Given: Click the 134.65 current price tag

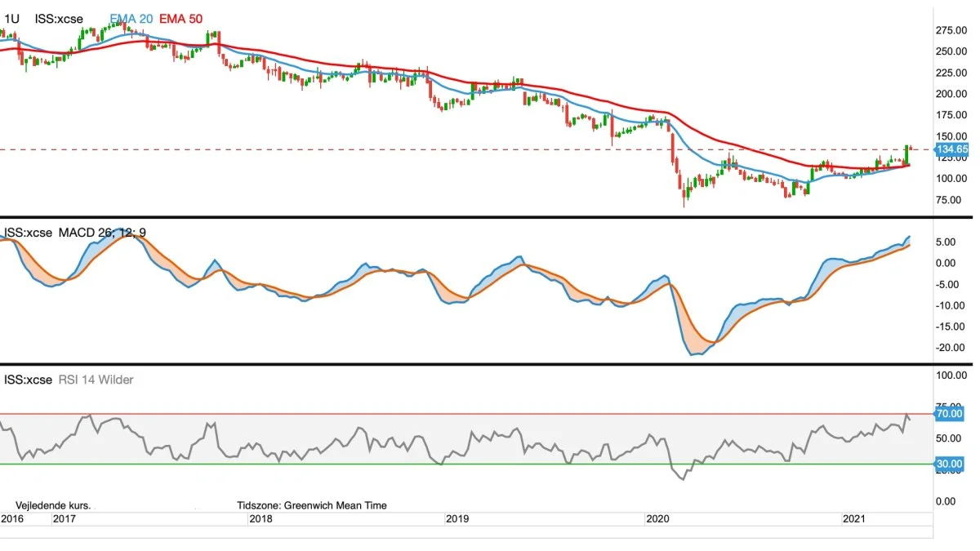Looking at the screenshot, I should coord(951,150).
